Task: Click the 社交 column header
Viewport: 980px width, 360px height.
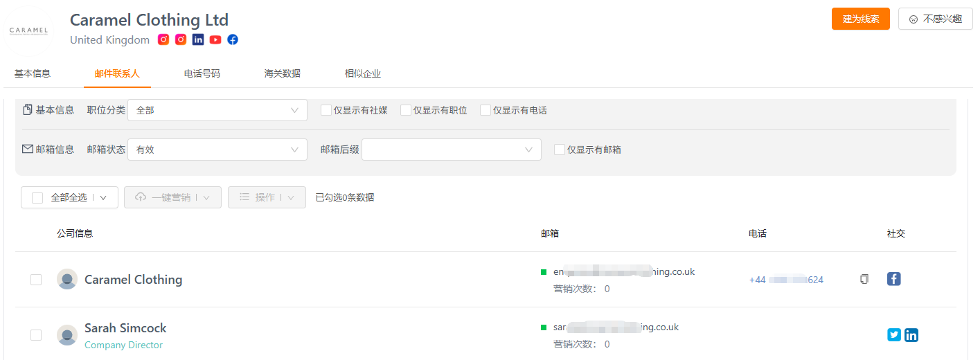Action: [896, 233]
